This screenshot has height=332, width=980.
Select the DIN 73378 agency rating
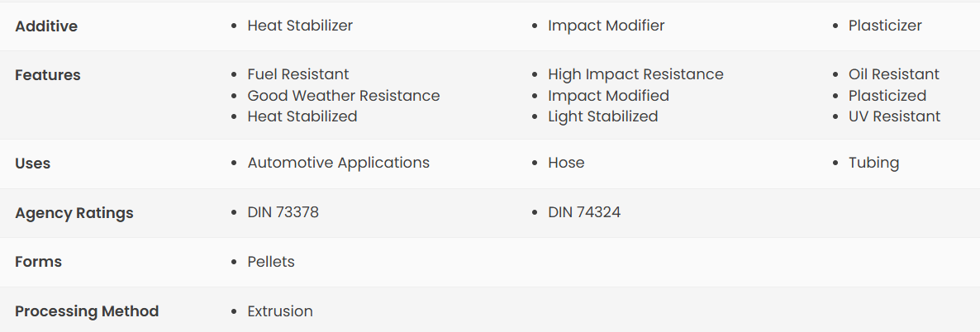[x=283, y=212]
